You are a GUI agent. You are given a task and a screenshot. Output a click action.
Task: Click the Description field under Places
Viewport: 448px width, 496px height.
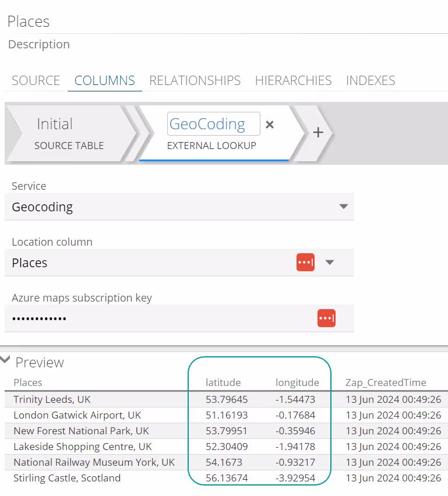(38, 44)
